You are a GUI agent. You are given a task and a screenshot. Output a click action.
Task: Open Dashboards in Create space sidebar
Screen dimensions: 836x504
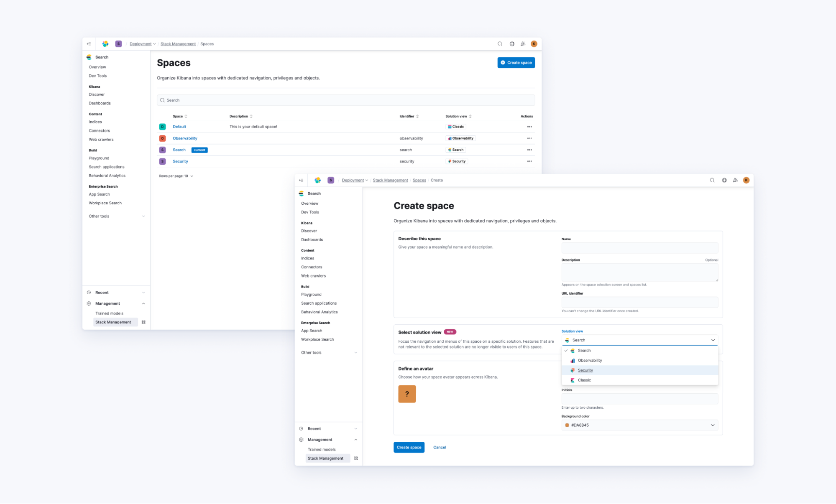(312, 240)
